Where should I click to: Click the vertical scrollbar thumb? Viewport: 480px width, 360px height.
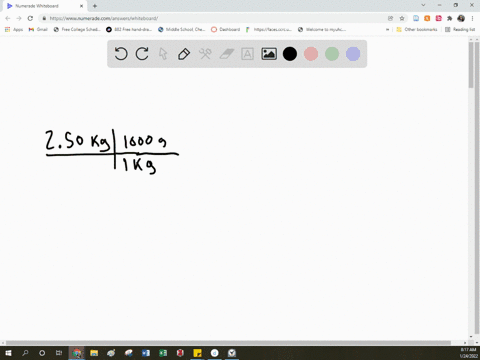(x=471, y=65)
